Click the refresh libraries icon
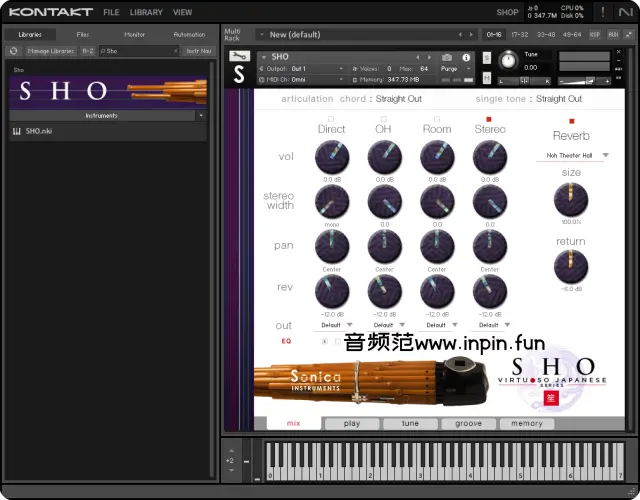Image resolution: width=640 pixels, height=500 pixels. click(14, 50)
